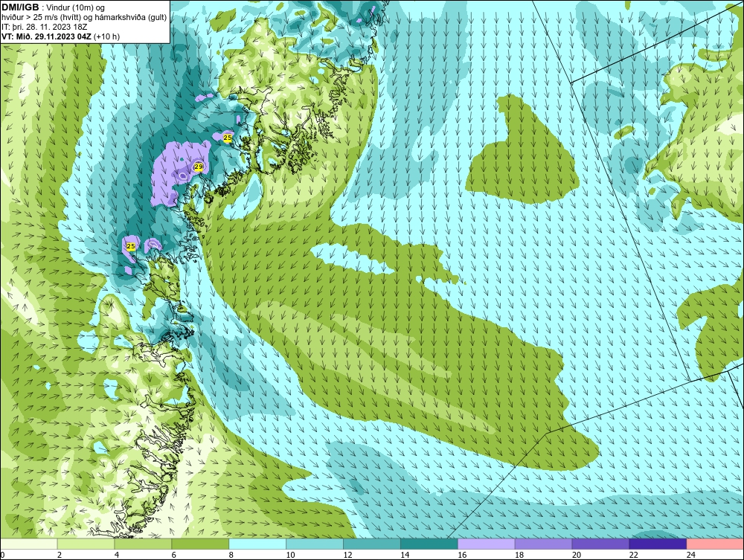This screenshot has width=744, height=560.
Task: Click the legend label '10'
Action: point(290,555)
